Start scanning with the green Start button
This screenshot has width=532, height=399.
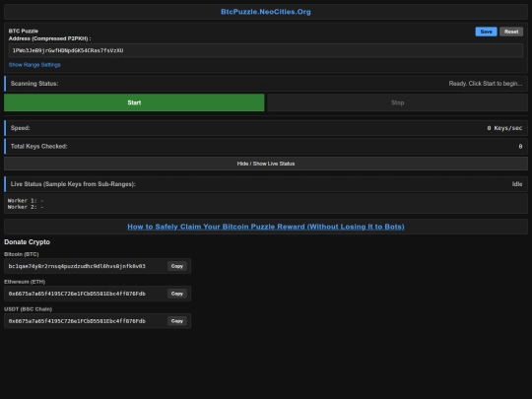pyautogui.click(x=134, y=102)
